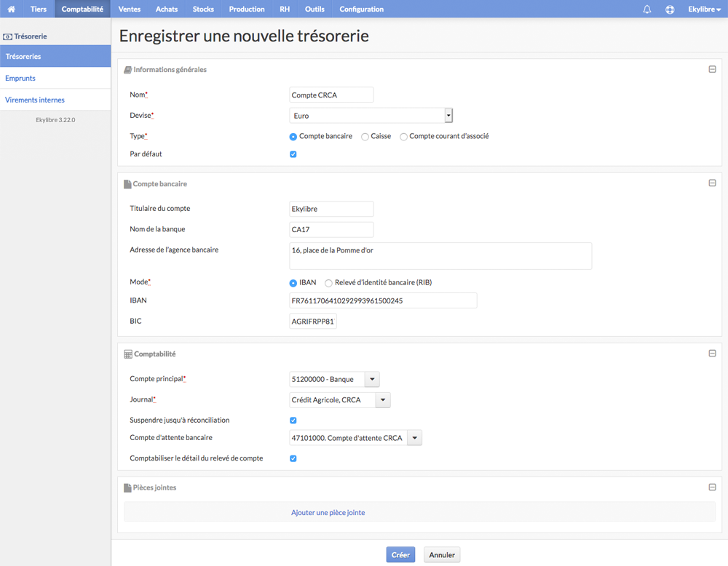
Task: Click the Journal field Crédit Agricole, CRCA
Action: 332,400
